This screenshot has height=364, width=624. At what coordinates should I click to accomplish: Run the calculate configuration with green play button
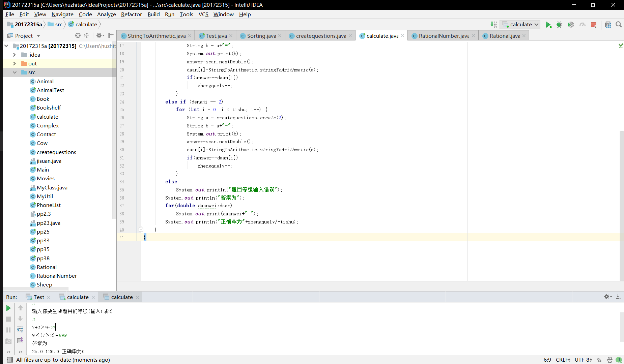pos(548,25)
